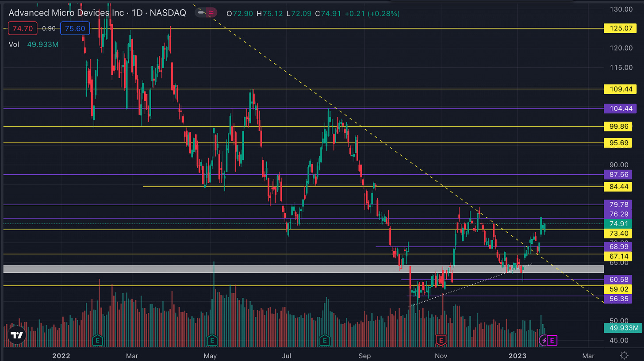Screen dimensions: 644x361
Task: Click the 2022 time axis label
Action: (61, 355)
